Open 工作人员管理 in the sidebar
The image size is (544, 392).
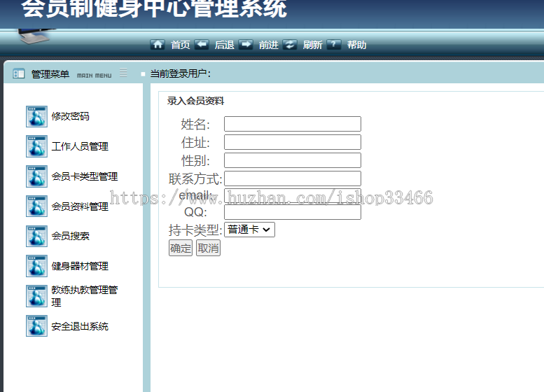point(80,146)
